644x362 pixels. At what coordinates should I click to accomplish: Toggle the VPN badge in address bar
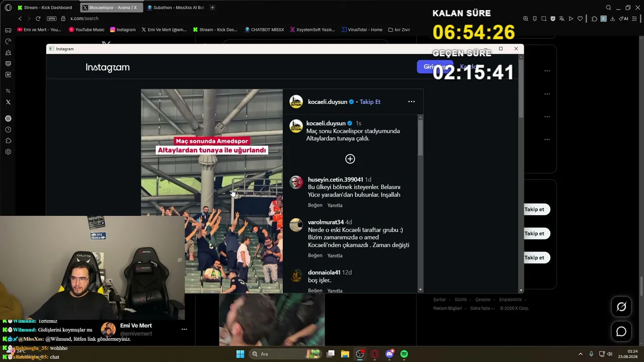point(51,19)
